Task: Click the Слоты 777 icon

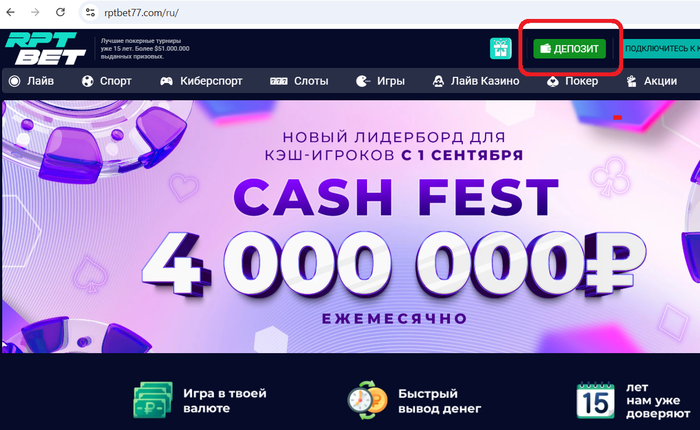Action: pos(279,81)
